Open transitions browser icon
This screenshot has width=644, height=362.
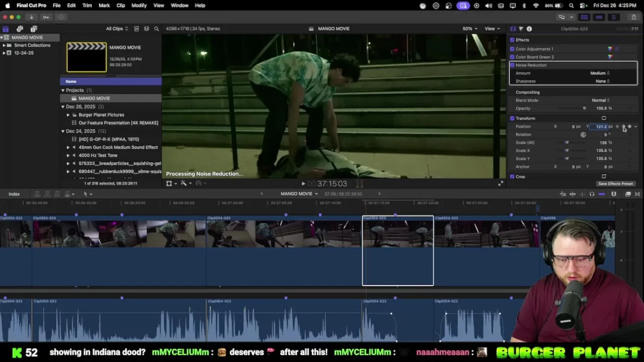(x=637, y=194)
